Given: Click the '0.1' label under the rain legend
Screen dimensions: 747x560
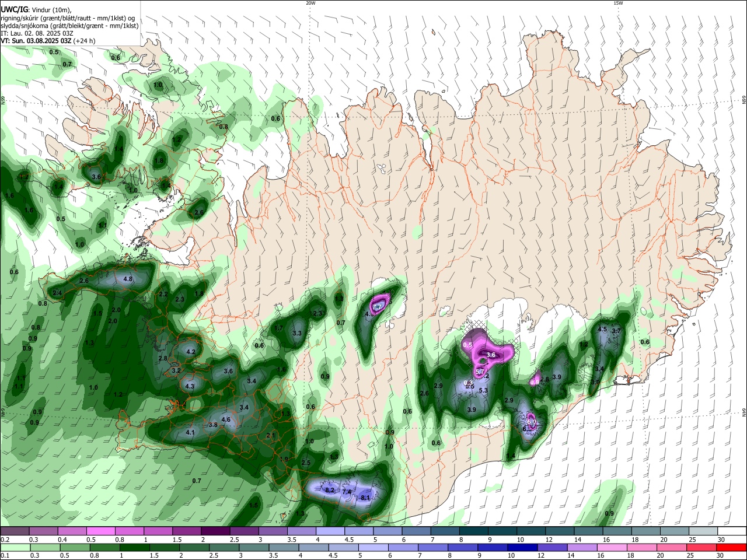Looking at the screenshot, I should pyautogui.click(x=4, y=555).
